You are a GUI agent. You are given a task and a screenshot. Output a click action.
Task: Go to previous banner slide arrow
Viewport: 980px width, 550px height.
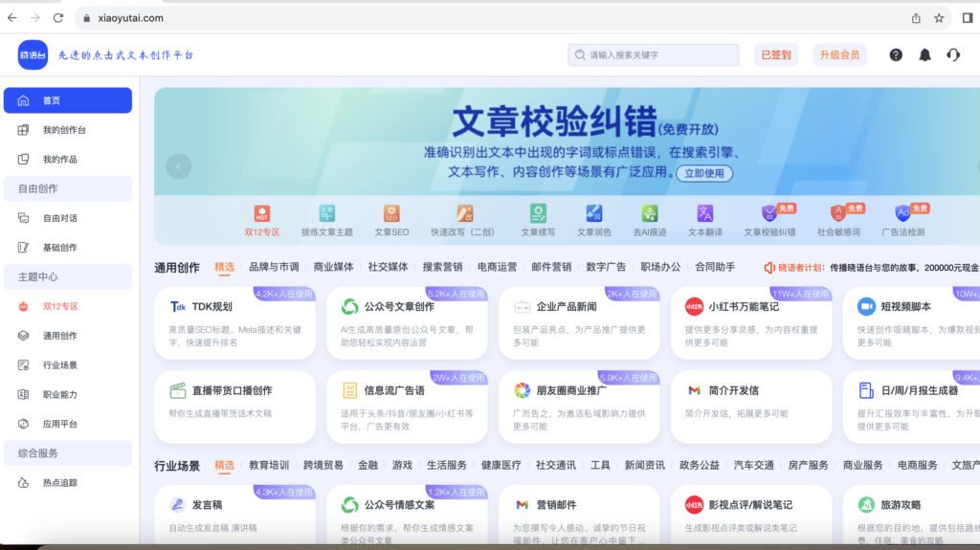178,166
